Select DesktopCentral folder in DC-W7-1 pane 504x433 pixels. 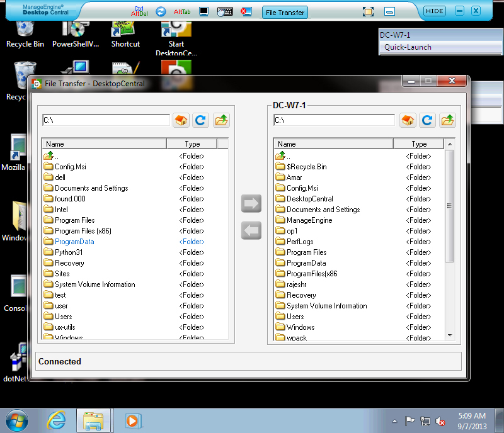359,199
